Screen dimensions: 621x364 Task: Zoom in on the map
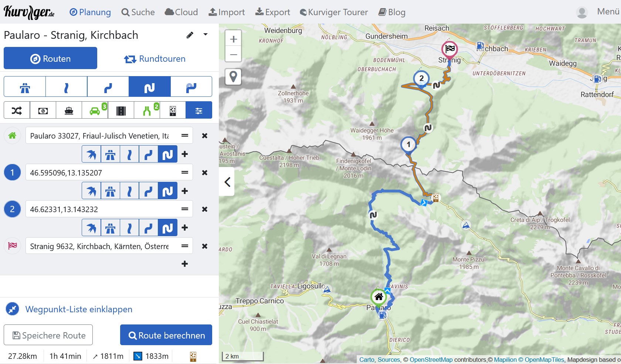point(233,39)
